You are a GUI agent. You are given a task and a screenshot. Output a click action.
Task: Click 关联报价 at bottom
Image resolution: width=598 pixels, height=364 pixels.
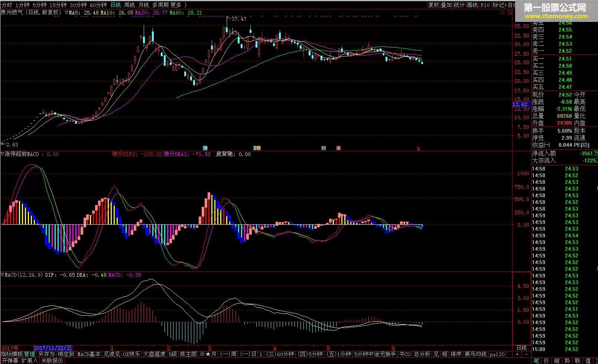pyautogui.click(x=52, y=361)
